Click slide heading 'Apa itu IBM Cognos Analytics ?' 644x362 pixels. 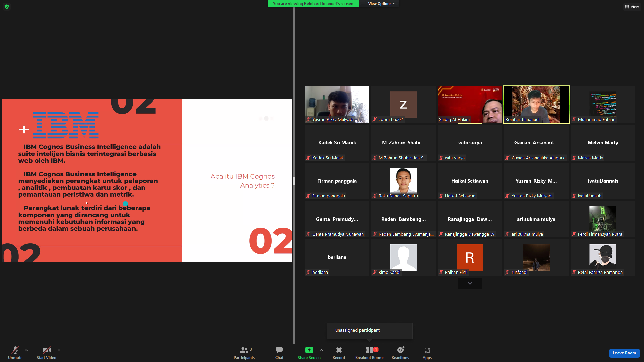243,181
